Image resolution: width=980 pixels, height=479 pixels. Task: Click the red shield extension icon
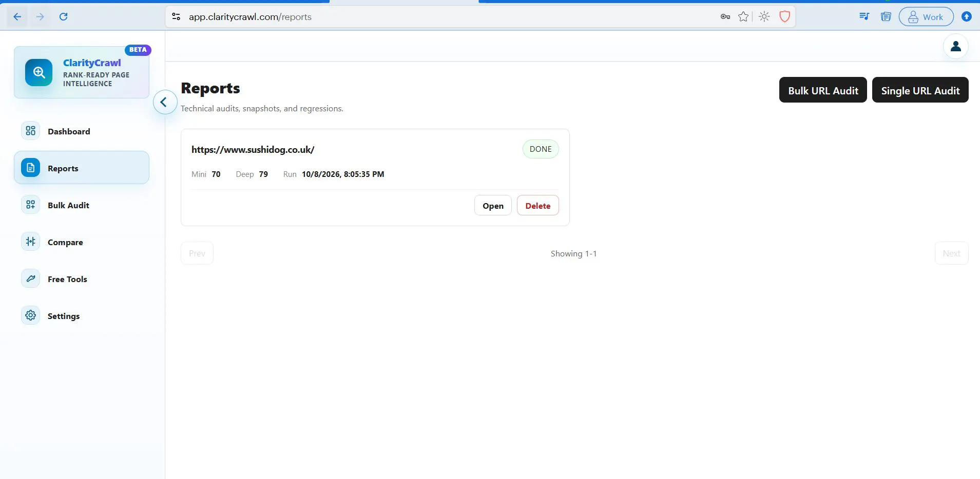coord(784,17)
